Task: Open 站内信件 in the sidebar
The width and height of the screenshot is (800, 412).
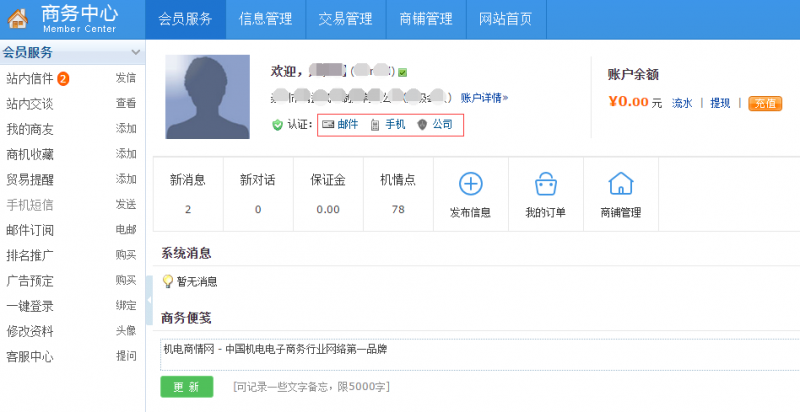Action: (x=30, y=79)
